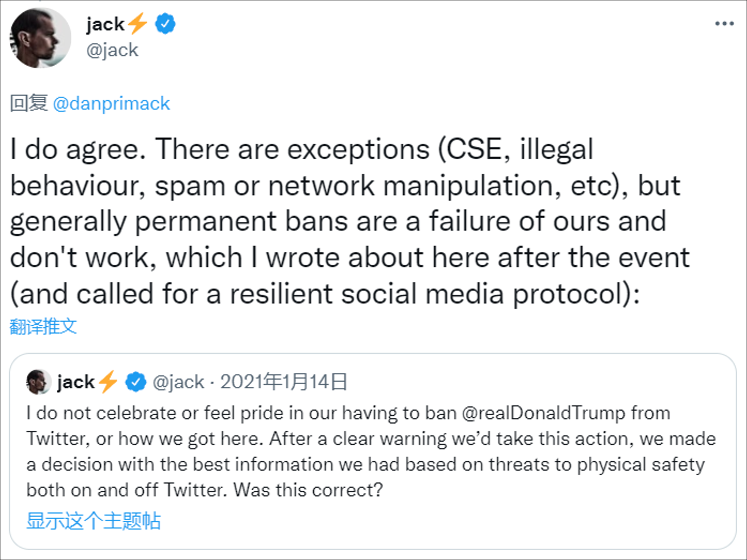Click the @jack handle in the quoted tweet
The image size is (747, 560).
[x=178, y=382]
